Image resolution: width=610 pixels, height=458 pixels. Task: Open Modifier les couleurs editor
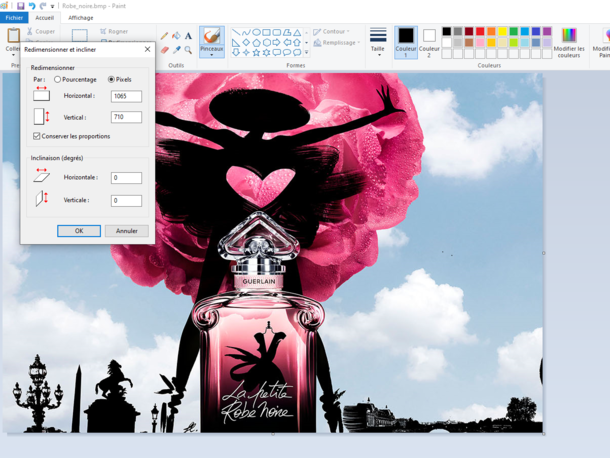point(569,43)
